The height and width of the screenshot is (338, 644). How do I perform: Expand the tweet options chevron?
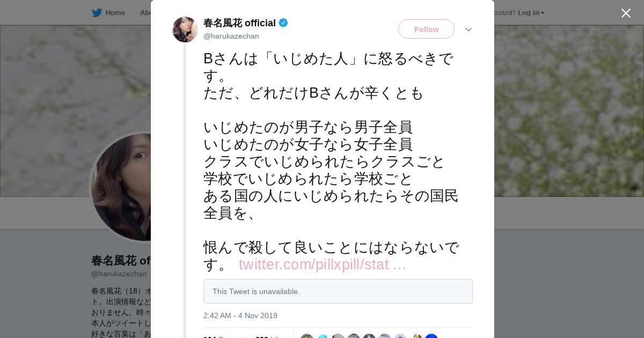point(469,30)
